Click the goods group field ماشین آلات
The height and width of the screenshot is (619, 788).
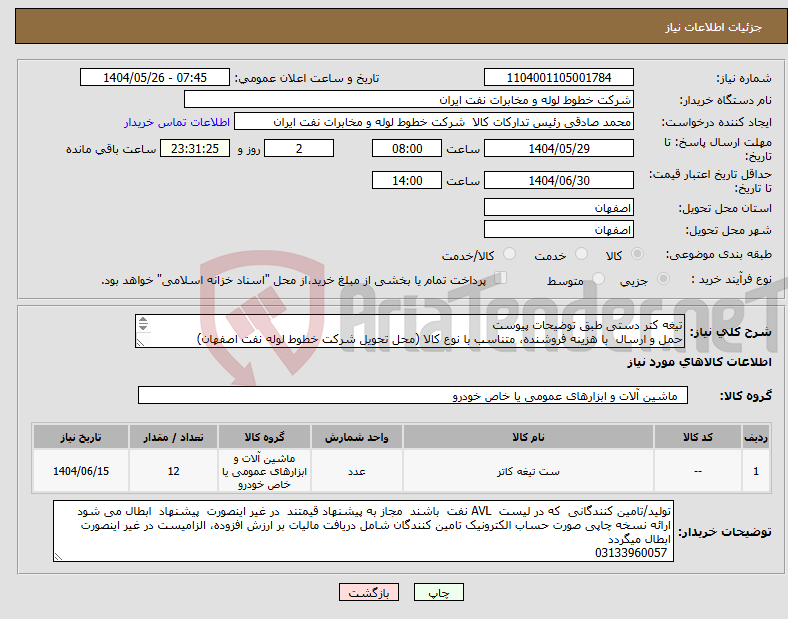coord(413,395)
